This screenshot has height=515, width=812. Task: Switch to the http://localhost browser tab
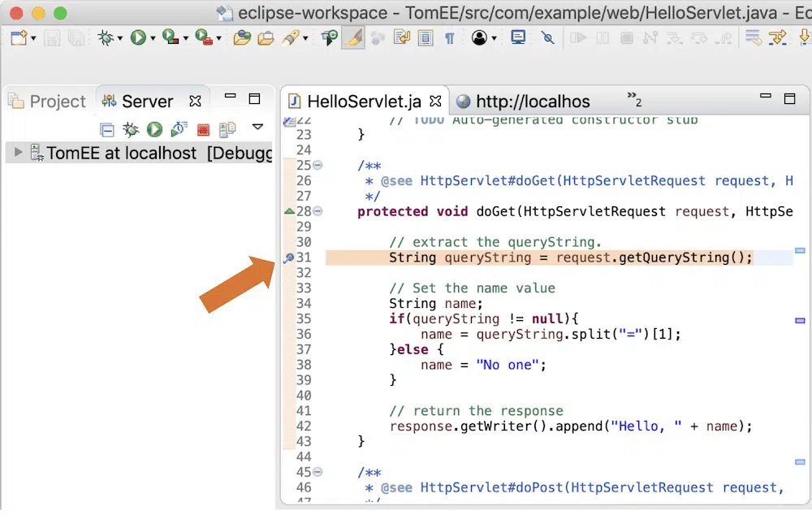(x=524, y=102)
